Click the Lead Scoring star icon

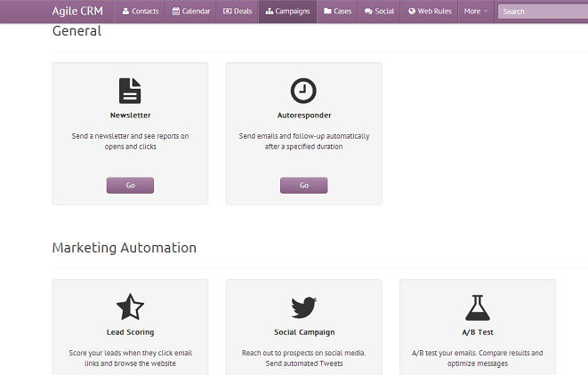(130, 307)
